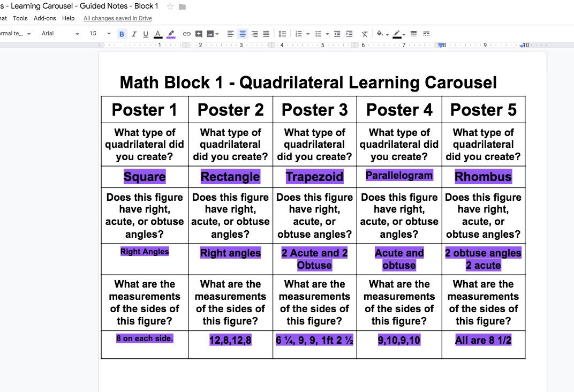Image resolution: width=574 pixels, height=392 pixels.
Task: Click the right indent marker on the ruler
Action: [x=522, y=46]
